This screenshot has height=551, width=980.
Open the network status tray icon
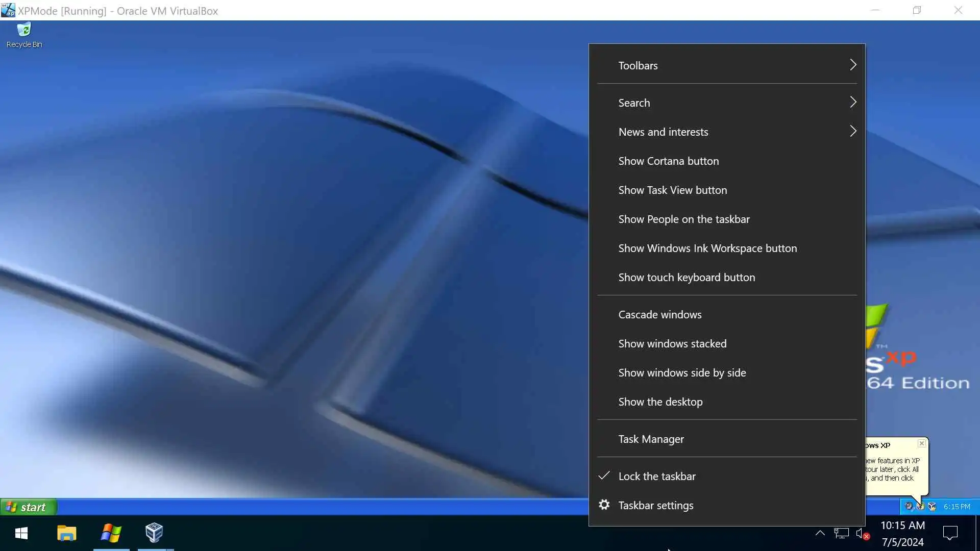841,534
